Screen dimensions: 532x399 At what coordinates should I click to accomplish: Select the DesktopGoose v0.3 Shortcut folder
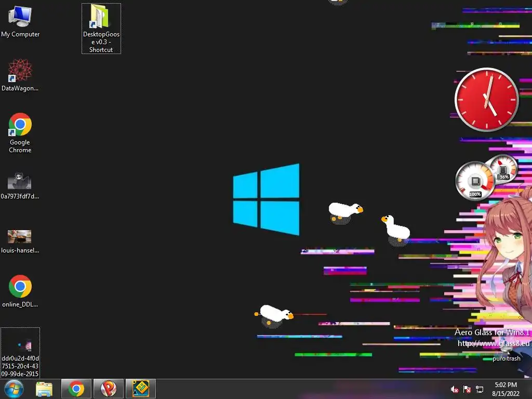coord(101,29)
